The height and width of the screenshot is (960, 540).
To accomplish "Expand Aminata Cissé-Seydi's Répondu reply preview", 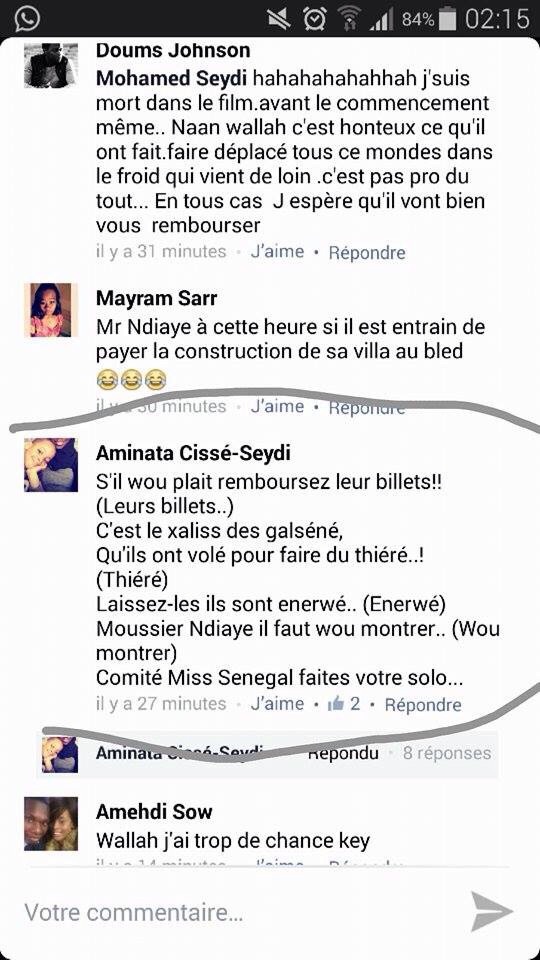I will pyautogui.click(x=267, y=754).
